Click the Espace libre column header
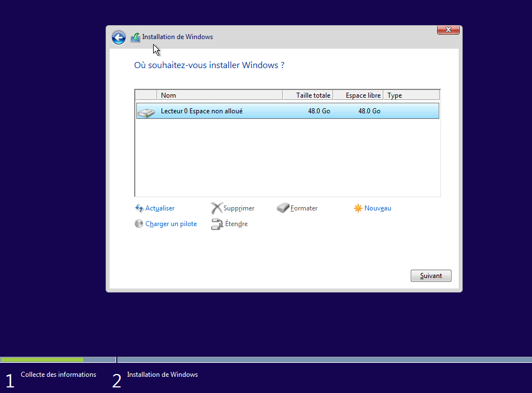The width and height of the screenshot is (532, 393). click(358, 95)
